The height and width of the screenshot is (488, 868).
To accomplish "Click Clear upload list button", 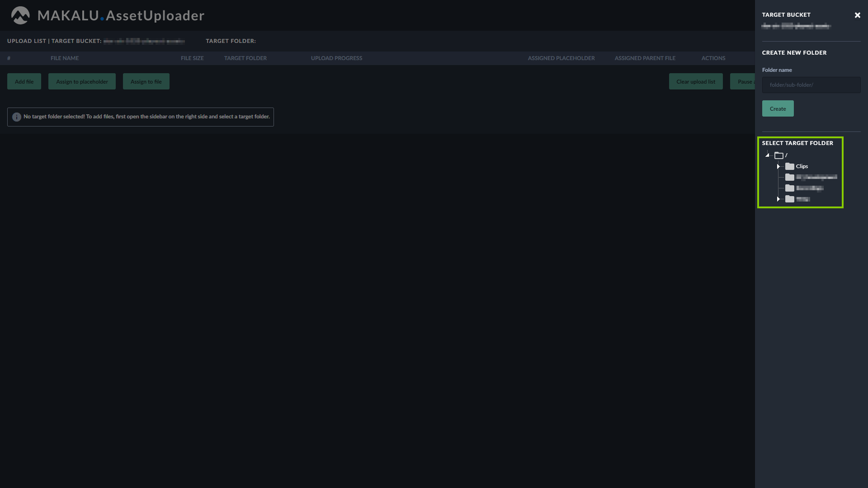I will [x=696, y=81].
